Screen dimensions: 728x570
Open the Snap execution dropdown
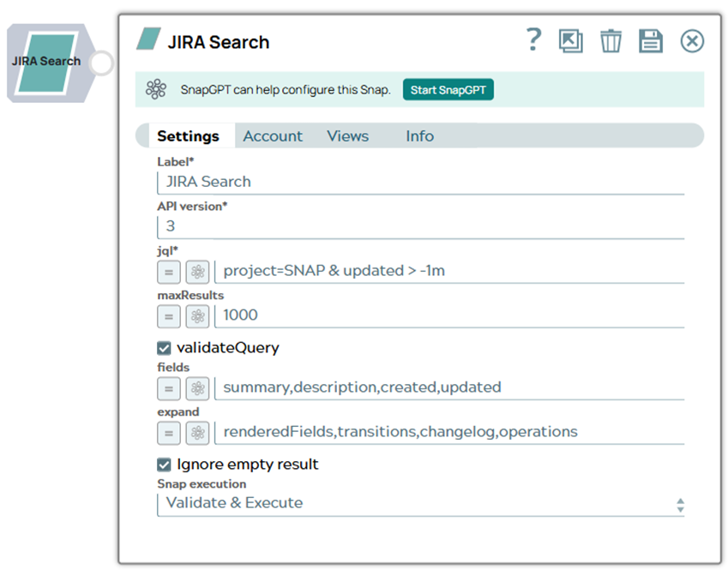pyautogui.click(x=421, y=504)
